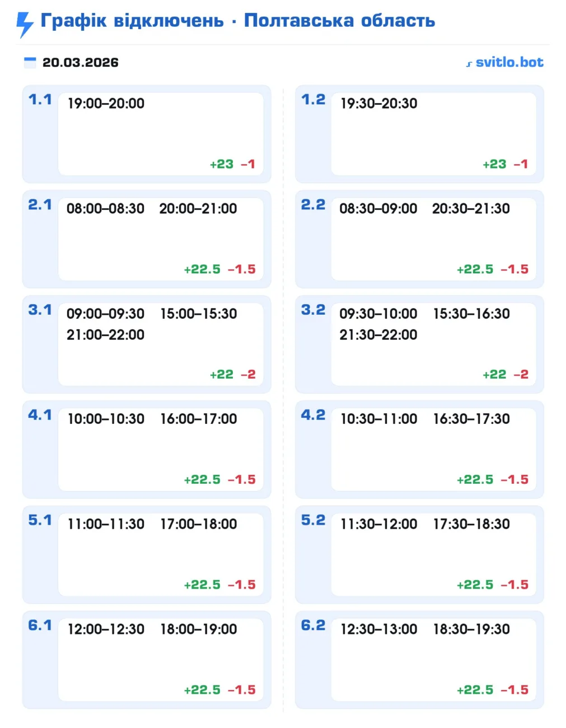Viewport: 566px width, 728px height.
Task: Click the 21:00–22:00 slot in group 3.1
Action: 105,334
